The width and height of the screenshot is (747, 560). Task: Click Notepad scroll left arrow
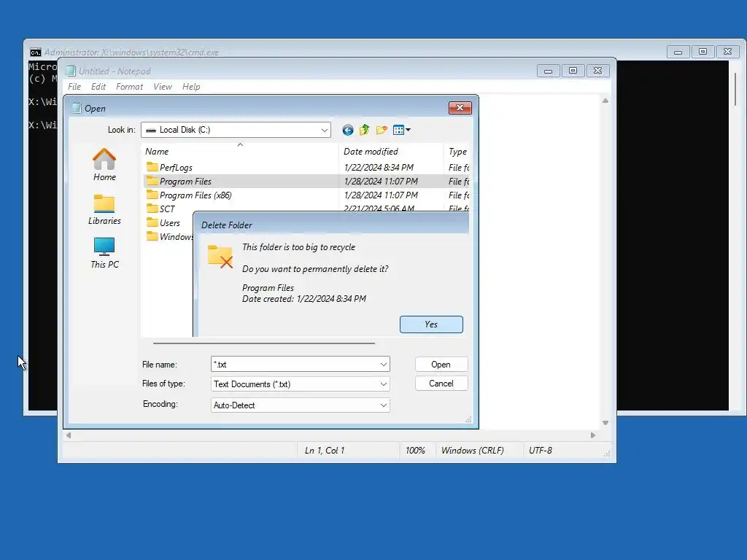[69, 435]
